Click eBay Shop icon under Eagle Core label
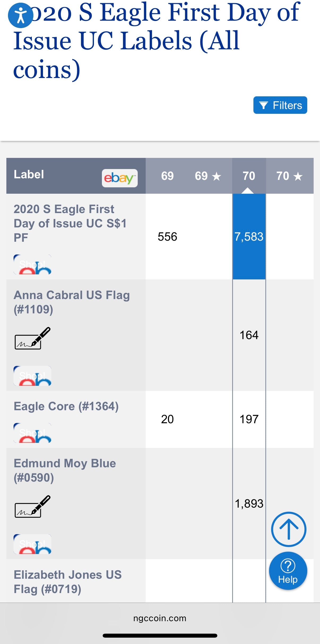 point(32,433)
